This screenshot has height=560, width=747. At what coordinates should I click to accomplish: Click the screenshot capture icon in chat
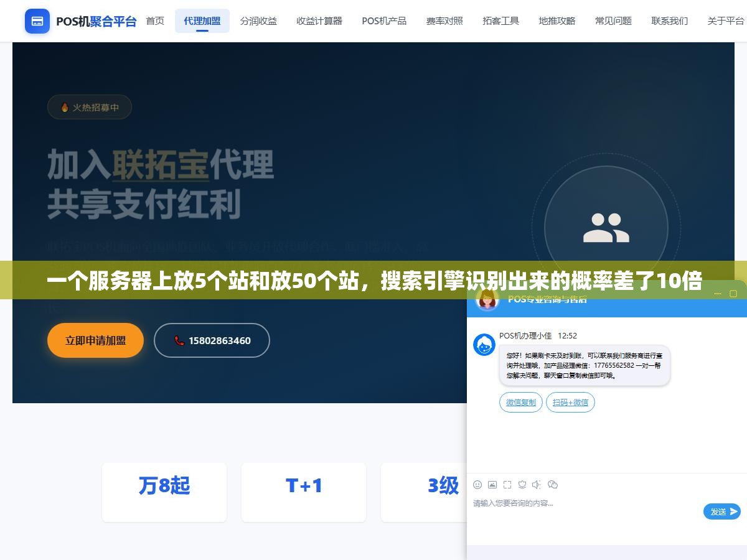tap(507, 485)
